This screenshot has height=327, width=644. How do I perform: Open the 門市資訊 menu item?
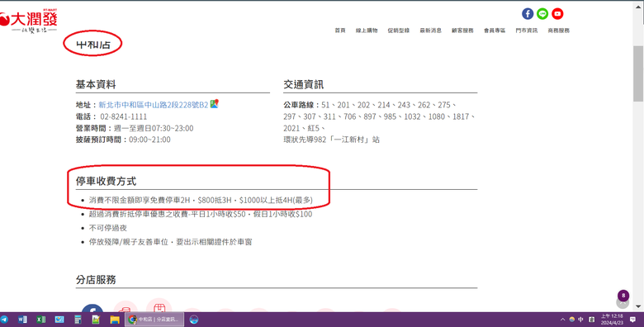tap(527, 31)
